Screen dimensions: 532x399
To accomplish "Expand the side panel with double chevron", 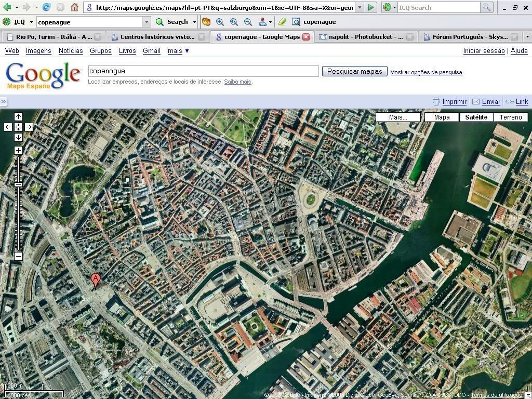I will tap(4, 102).
